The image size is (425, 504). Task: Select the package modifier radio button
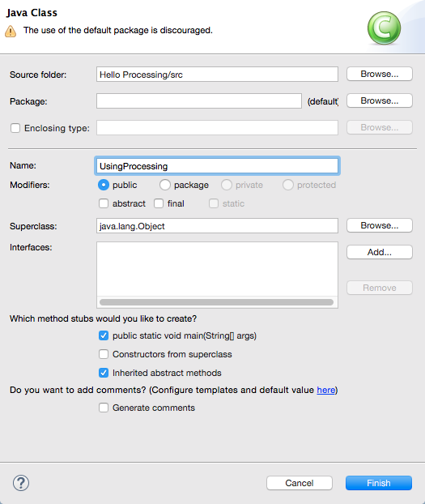165,185
